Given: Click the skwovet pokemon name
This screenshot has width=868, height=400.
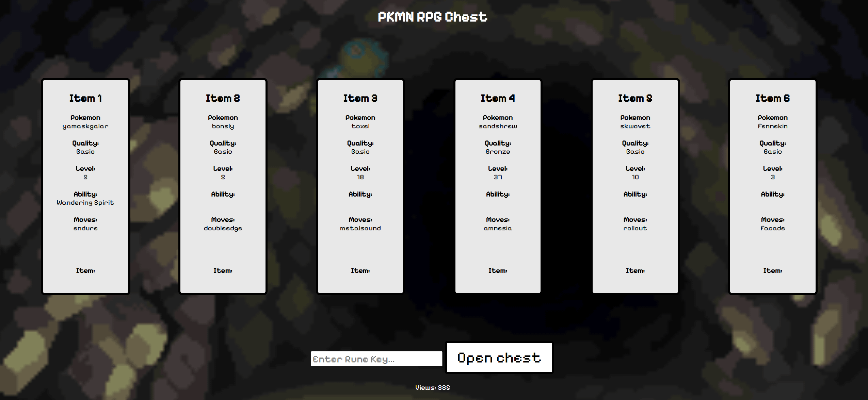Looking at the screenshot, I should [x=635, y=126].
